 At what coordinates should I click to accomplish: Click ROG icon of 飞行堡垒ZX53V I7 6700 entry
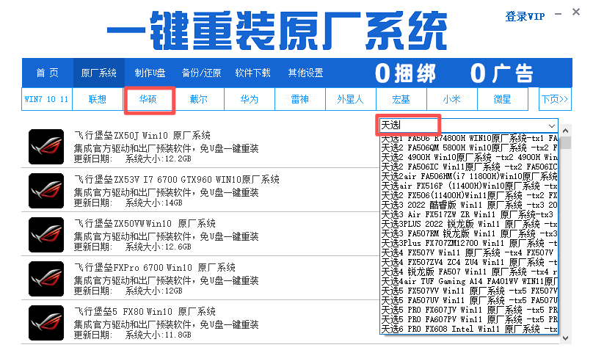click(46, 191)
